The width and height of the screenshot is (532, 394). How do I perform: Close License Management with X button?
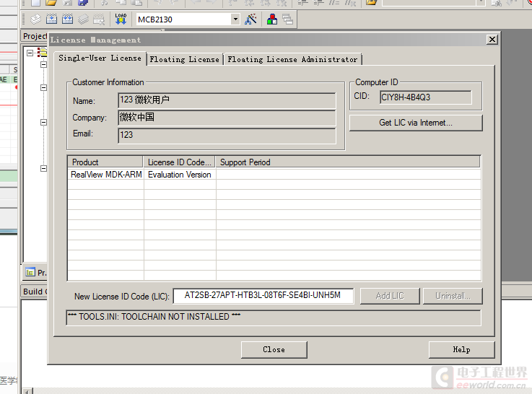tap(492, 40)
